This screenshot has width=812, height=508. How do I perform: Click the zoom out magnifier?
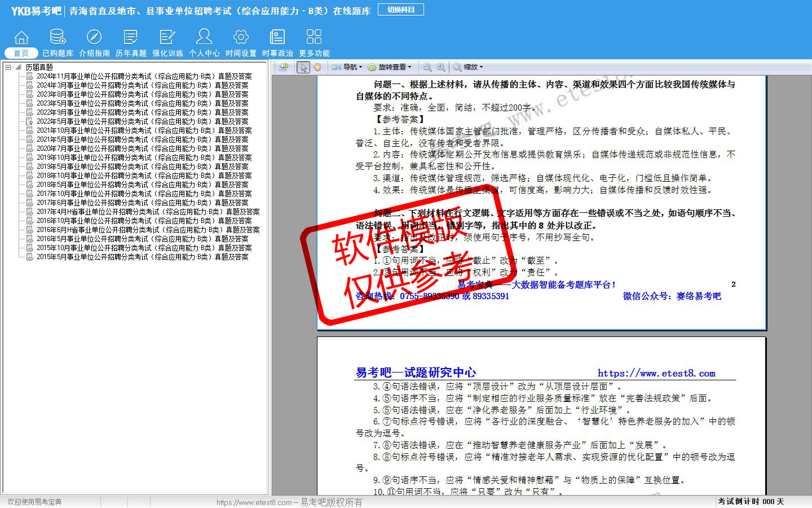[x=427, y=67]
